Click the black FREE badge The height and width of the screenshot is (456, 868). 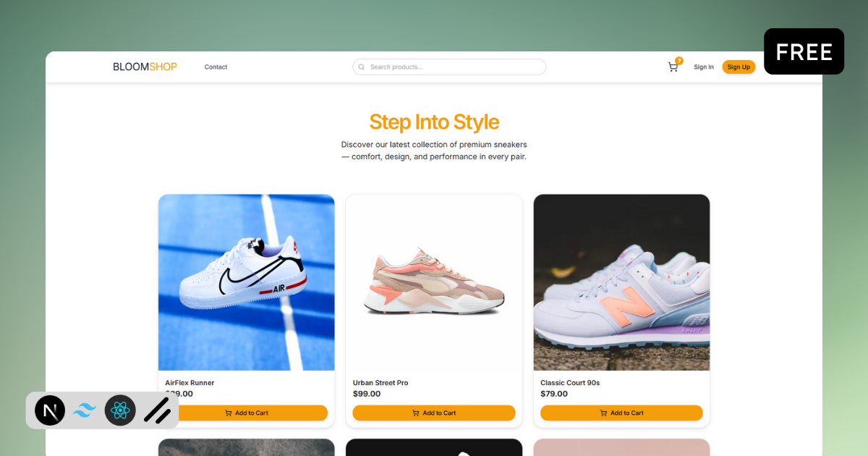(x=804, y=51)
